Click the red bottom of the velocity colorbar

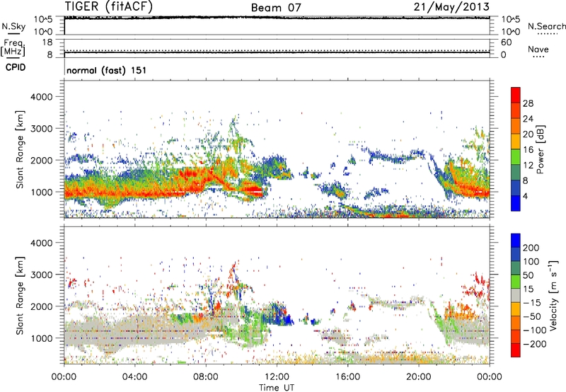516,350
